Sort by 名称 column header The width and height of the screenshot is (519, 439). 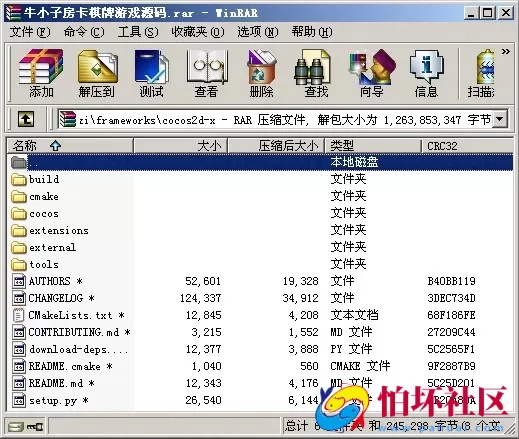pyautogui.click(x=70, y=146)
